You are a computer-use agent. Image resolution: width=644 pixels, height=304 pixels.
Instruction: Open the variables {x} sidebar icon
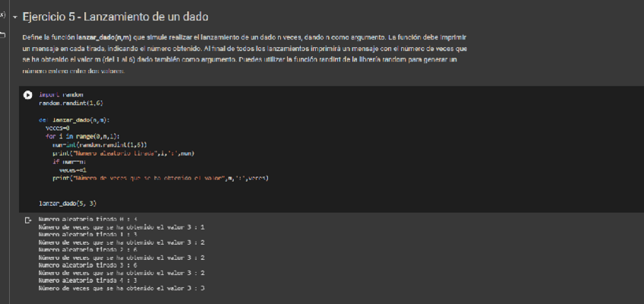point(3,15)
